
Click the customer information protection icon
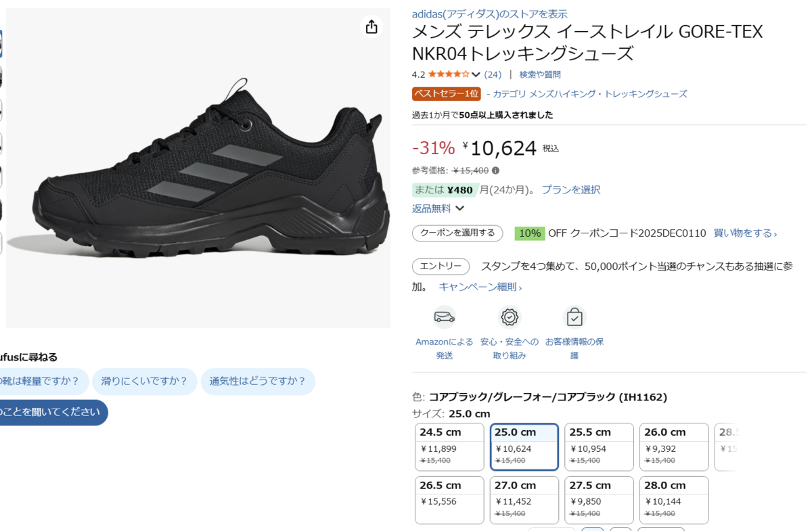click(574, 317)
